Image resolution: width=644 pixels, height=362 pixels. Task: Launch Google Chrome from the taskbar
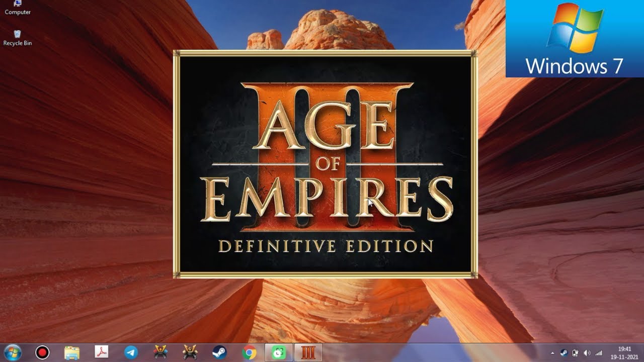coord(249,352)
